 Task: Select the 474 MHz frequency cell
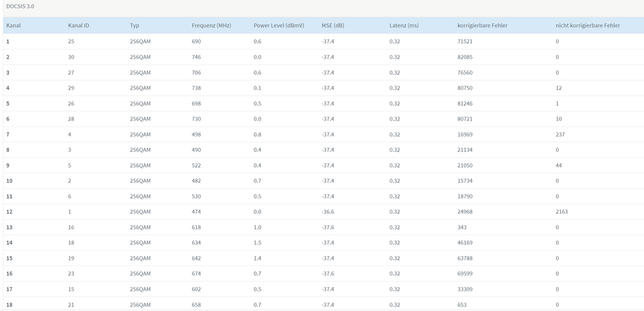click(x=196, y=212)
